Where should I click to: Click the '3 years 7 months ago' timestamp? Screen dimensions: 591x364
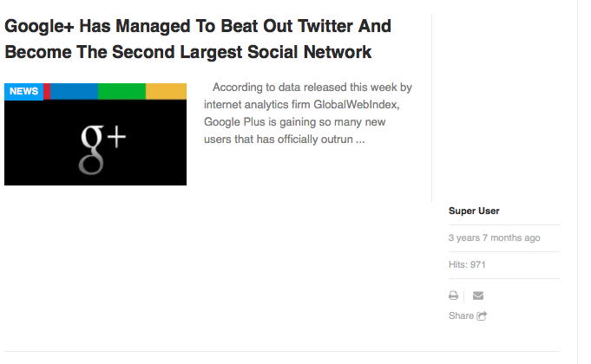(x=494, y=237)
